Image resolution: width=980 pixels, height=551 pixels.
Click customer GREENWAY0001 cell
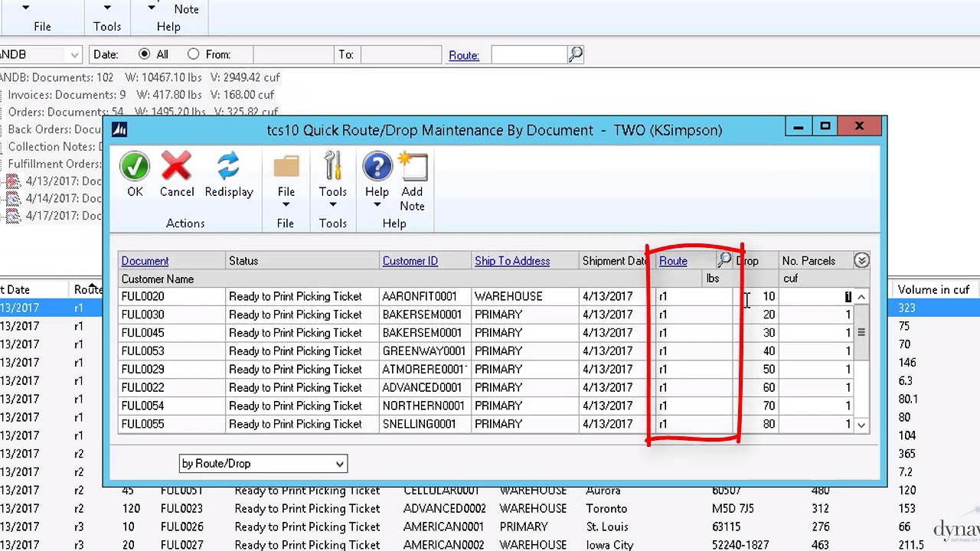[424, 351]
